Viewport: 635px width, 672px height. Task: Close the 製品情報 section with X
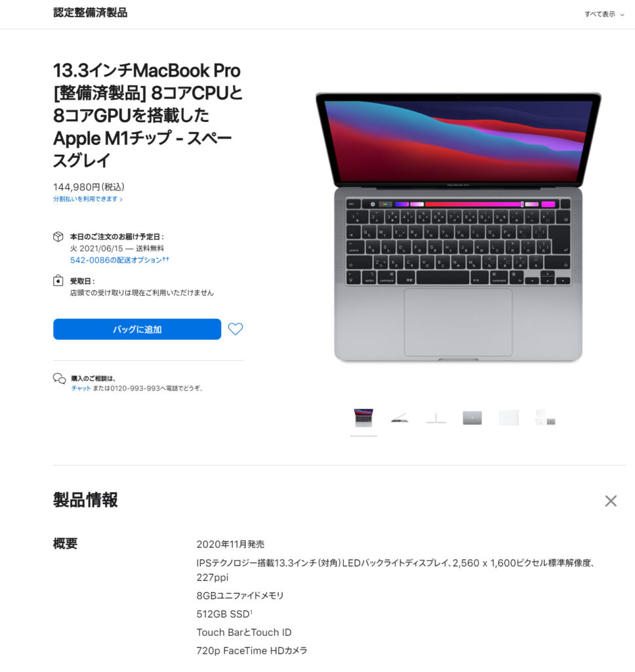611,501
